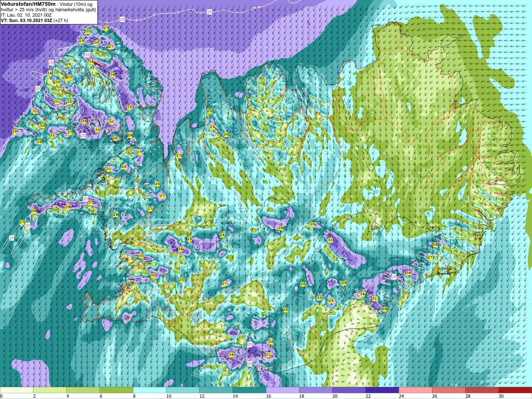Click the "14" tick on the color scale
Image resolution: width=532 pixels, height=399 pixels.
click(236, 397)
